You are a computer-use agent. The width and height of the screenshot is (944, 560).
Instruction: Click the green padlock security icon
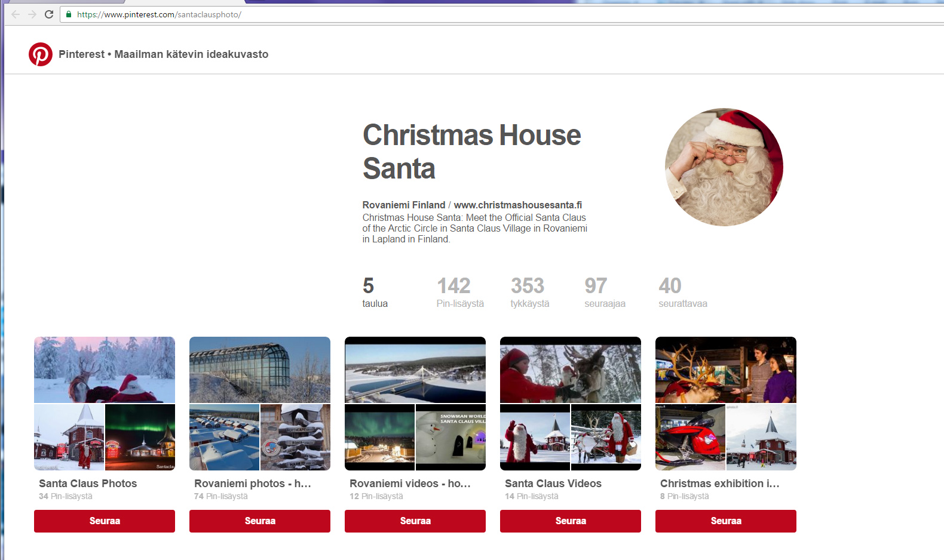pos(69,14)
